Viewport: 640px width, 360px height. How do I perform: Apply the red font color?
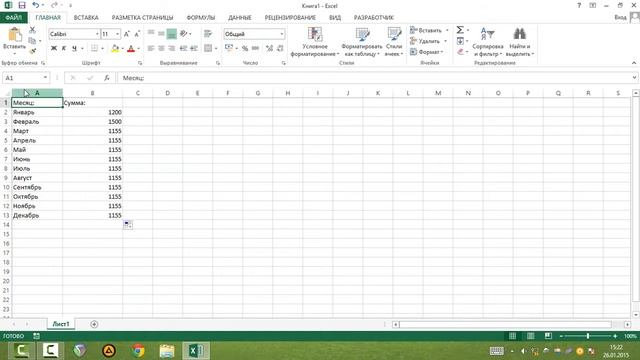(x=131, y=49)
